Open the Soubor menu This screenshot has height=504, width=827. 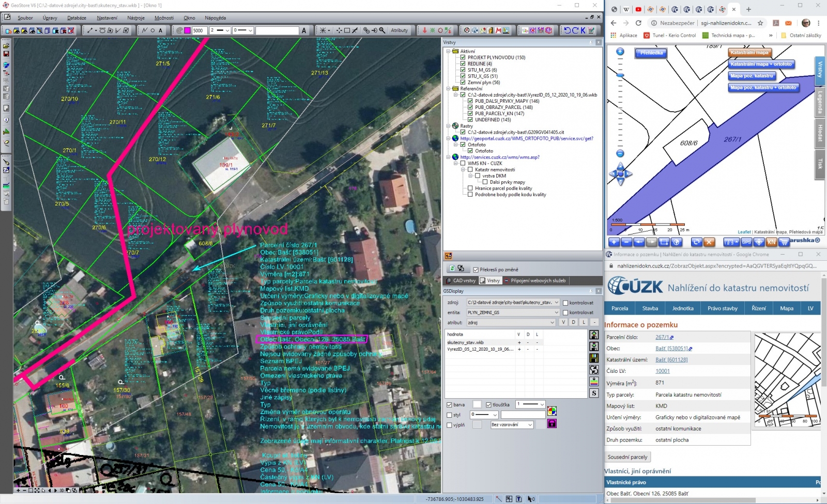pyautogui.click(x=25, y=18)
